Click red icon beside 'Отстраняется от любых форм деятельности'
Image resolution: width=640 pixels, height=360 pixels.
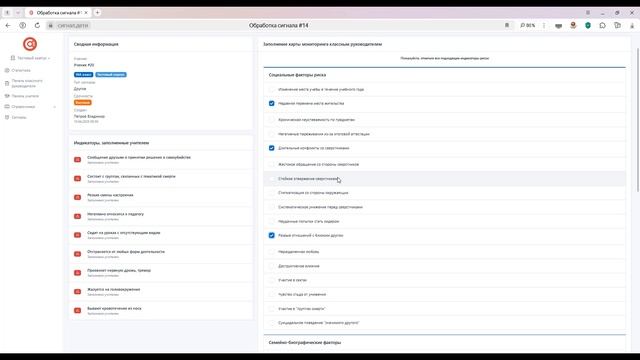(78, 254)
